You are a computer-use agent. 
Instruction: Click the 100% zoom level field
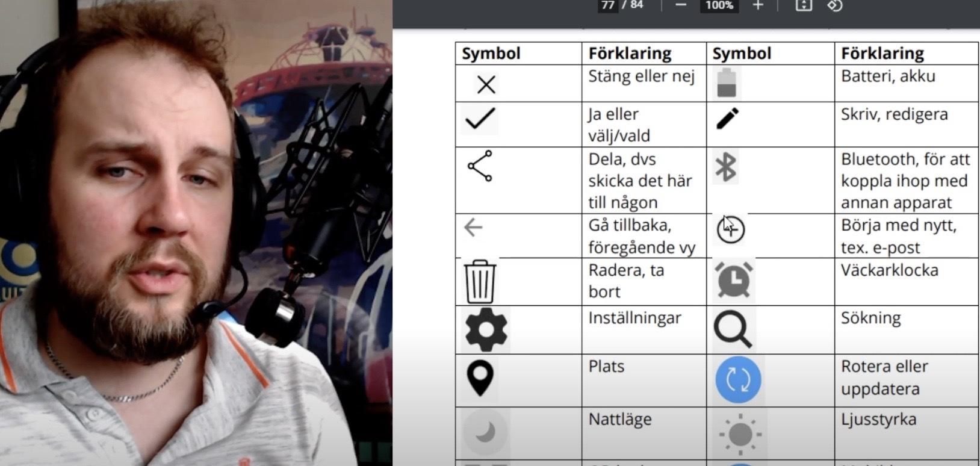click(719, 5)
